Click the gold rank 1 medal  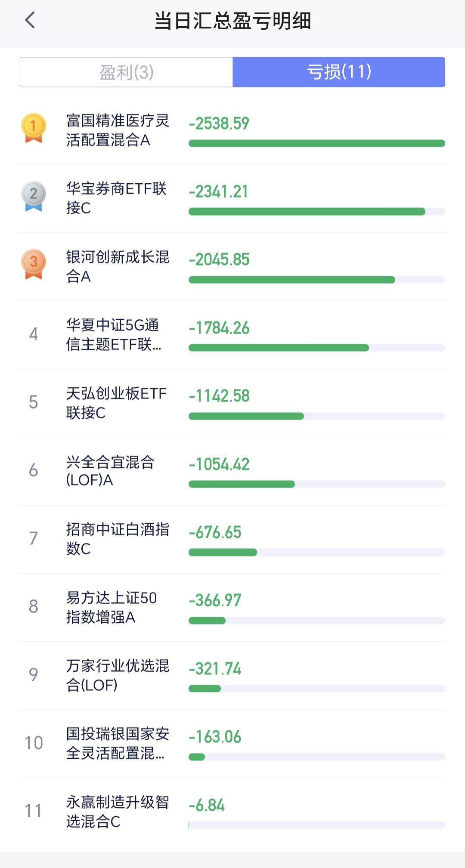pyautogui.click(x=34, y=128)
